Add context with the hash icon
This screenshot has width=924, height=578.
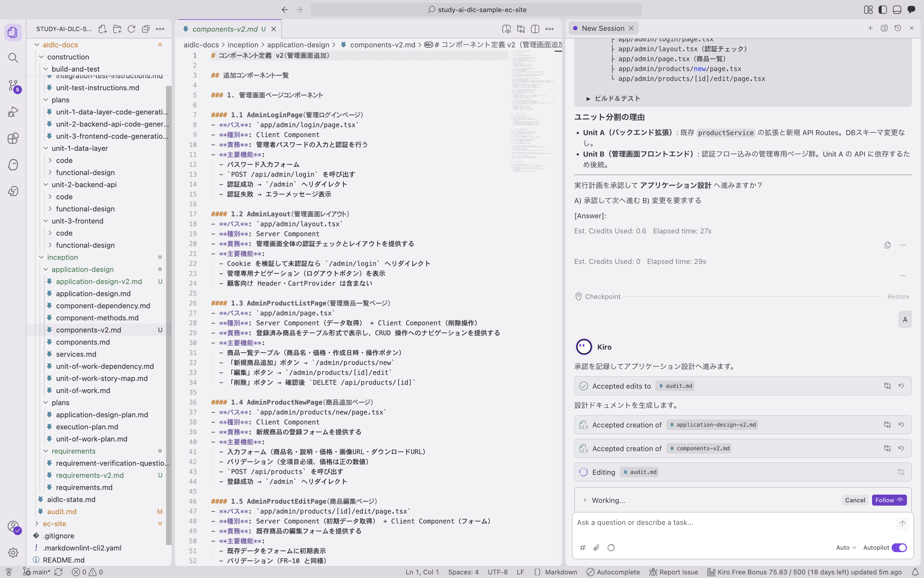(x=583, y=547)
